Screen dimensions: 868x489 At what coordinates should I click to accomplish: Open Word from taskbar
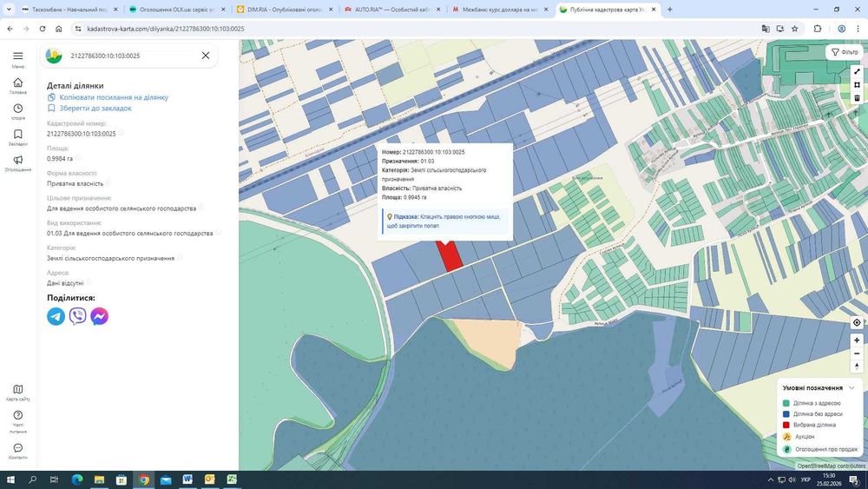point(187,479)
